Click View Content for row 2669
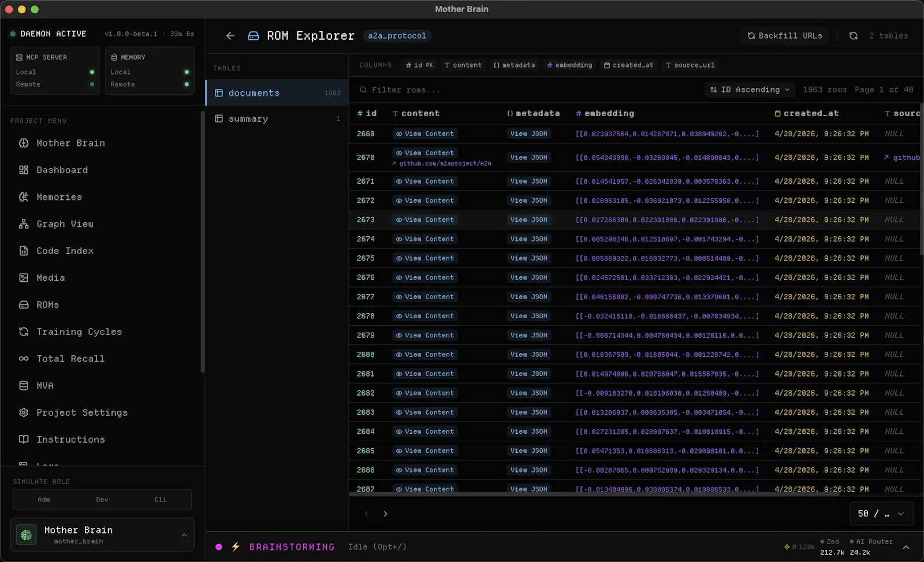This screenshot has width=924, height=562. 425,133
